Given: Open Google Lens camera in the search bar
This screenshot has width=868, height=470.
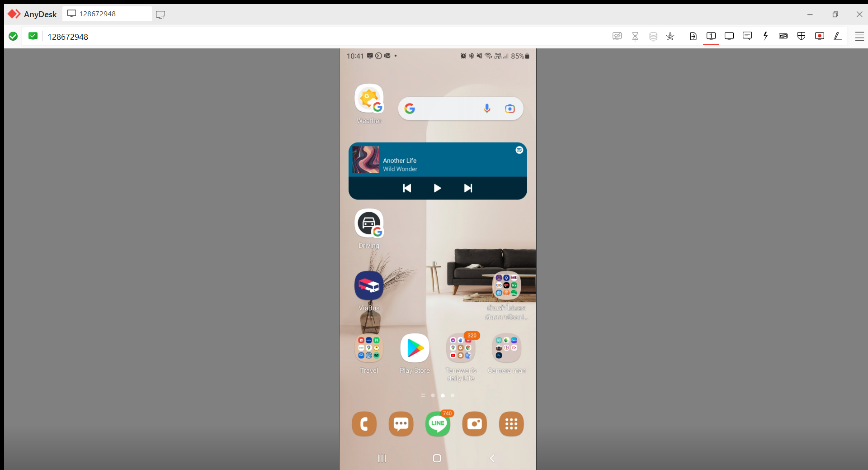Looking at the screenshot, I should click(x=510, y=109).
